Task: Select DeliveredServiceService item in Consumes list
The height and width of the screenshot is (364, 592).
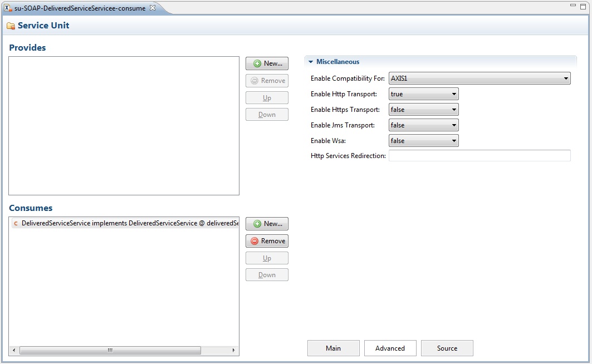Action: coord(124,223)
